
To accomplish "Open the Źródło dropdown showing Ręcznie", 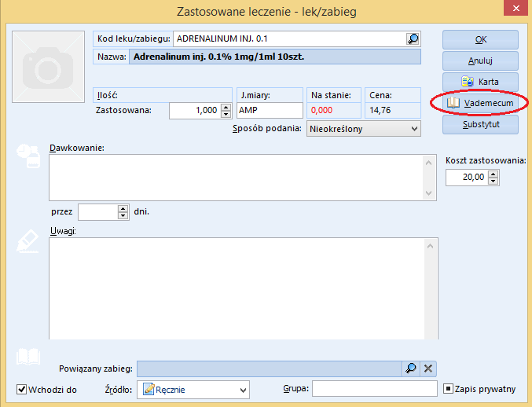I will (193, 390).
